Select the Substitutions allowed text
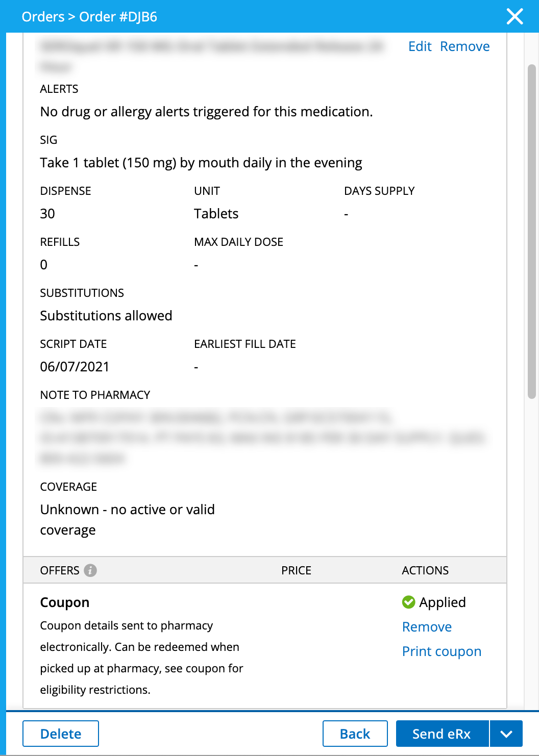 point(106,316)
